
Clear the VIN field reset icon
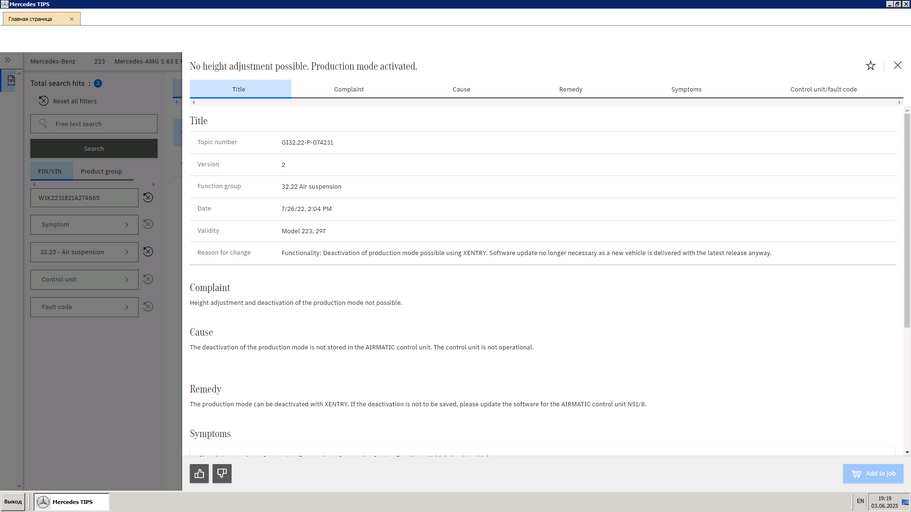pyautogui.click(x=148, y=198)
